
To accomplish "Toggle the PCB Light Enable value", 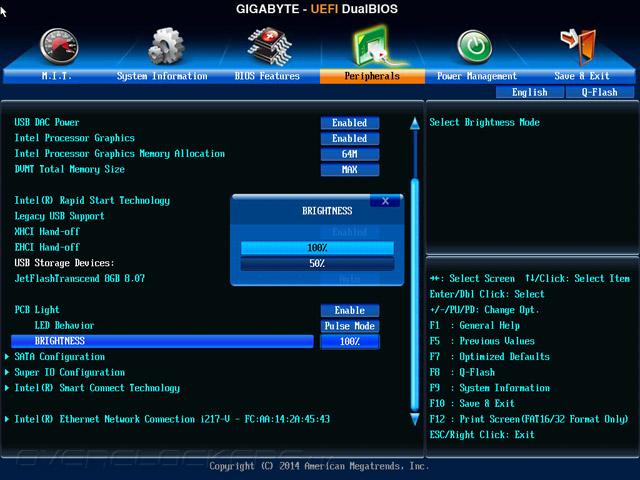I will tap(350, 310).
